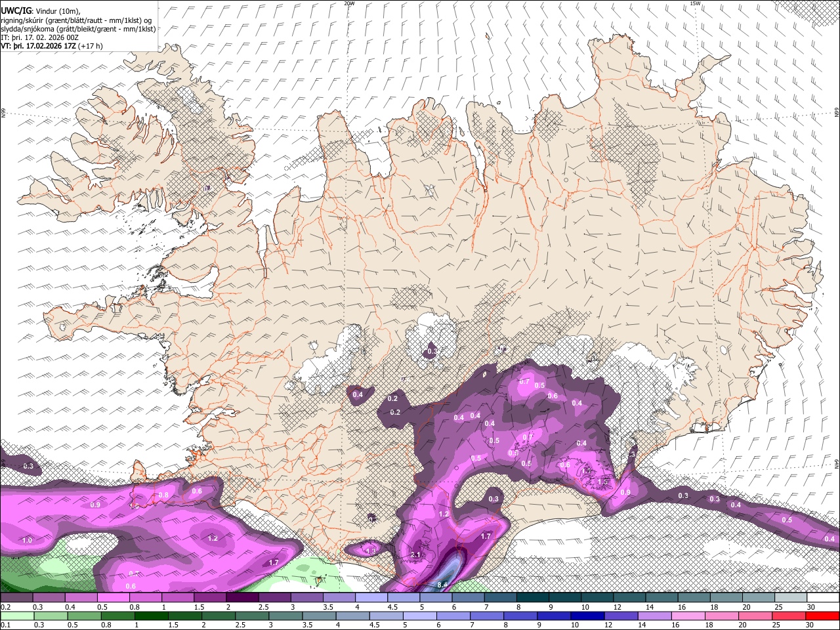This screenshot has width=840, height=630.
Task: Select the top-row legend swatch starting at 6
Action: click(x=468, y=598)
